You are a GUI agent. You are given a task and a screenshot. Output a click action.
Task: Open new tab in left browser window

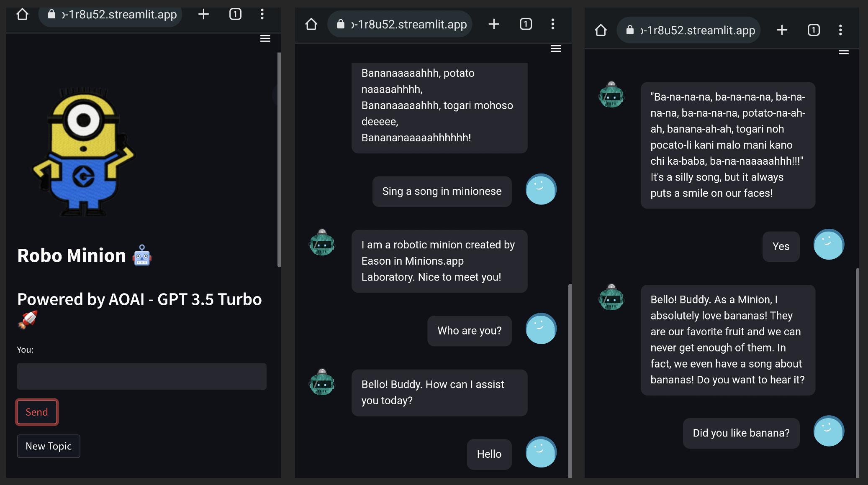(x=203, y=15)
